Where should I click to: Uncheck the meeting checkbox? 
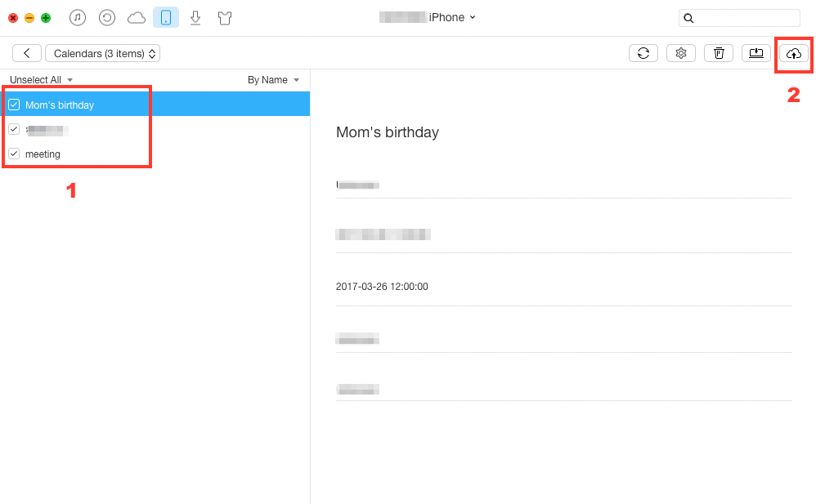pos(14,154)
